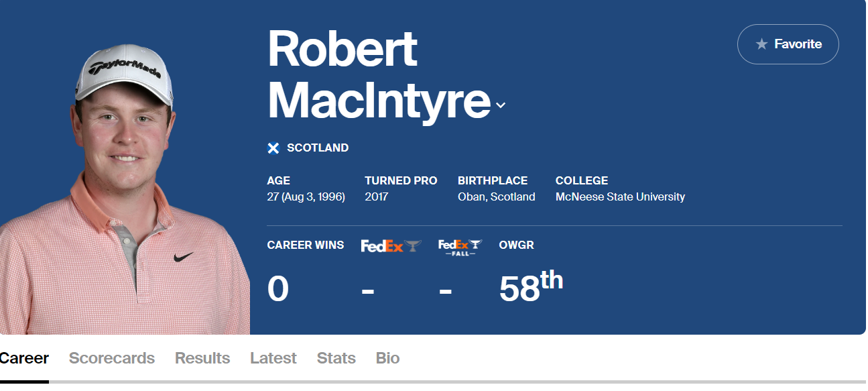Switch to the Scorecards tab
Viewport: 868px width, 391px height.
tap(112, 358)
